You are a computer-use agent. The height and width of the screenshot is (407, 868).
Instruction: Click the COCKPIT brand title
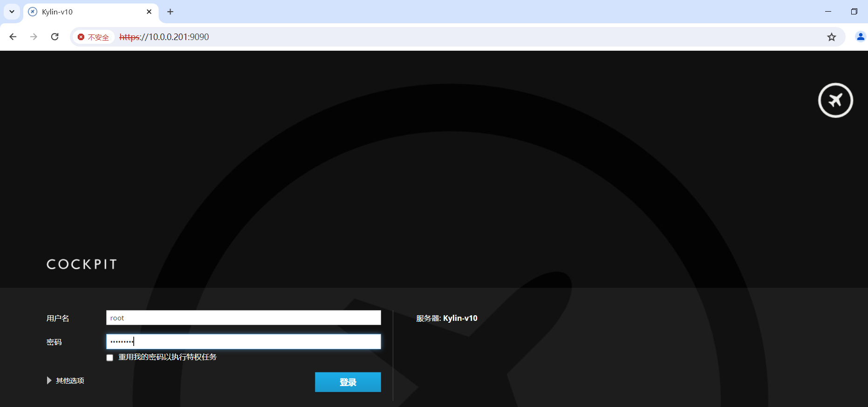click(x=82, y=265)
